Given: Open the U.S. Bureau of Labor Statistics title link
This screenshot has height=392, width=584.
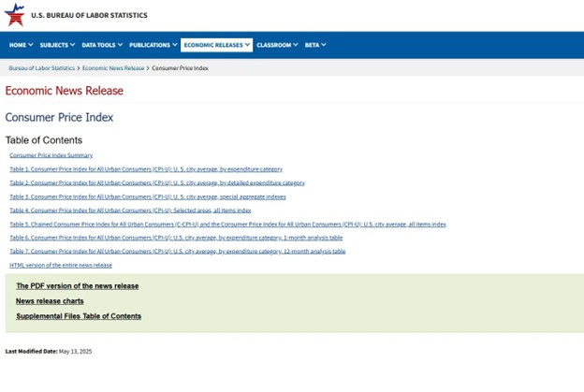Looking at the screenshot, I should point(89,15).
